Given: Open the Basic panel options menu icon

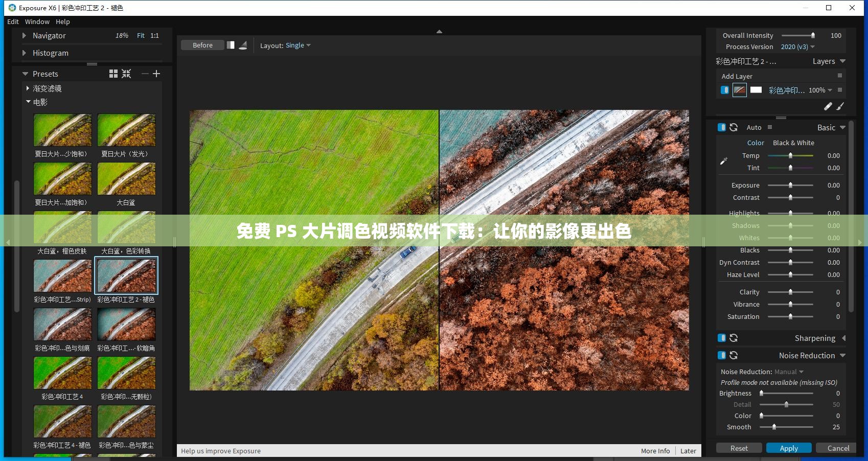Looking at the screenshot, I should point(770,127).
